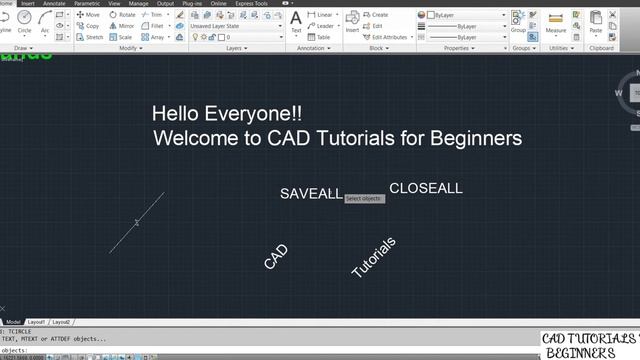This screenshot has height=360, width=640.
Task: Click Edit block
Action: (x=373, y=26)
